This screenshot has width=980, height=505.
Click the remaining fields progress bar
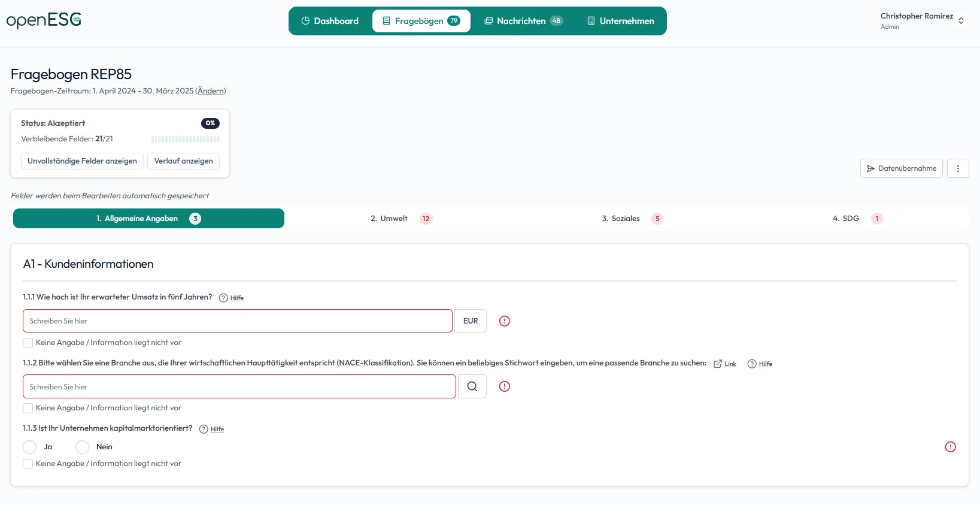click(185, 139)
